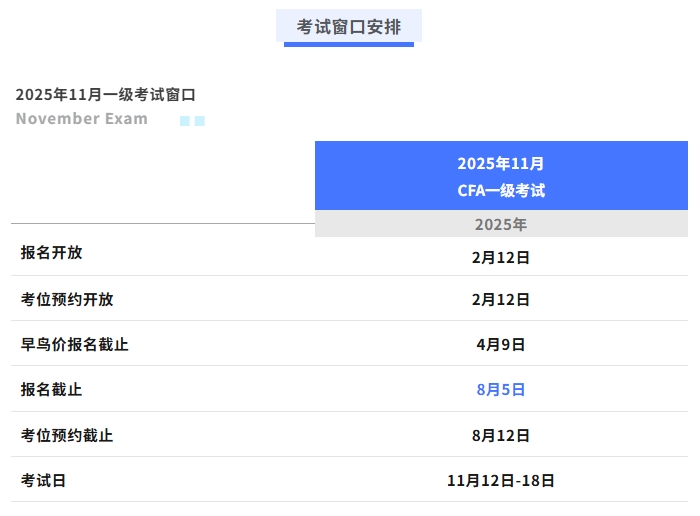Select the gray 2025年 year cell
This screenshot has width=700, height=516.
[x=501, y=224]
